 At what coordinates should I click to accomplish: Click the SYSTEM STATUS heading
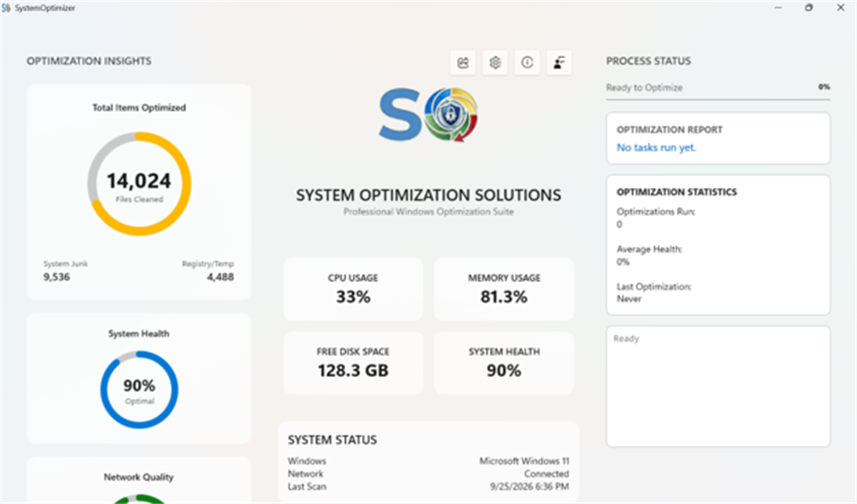tap(332, 440)
